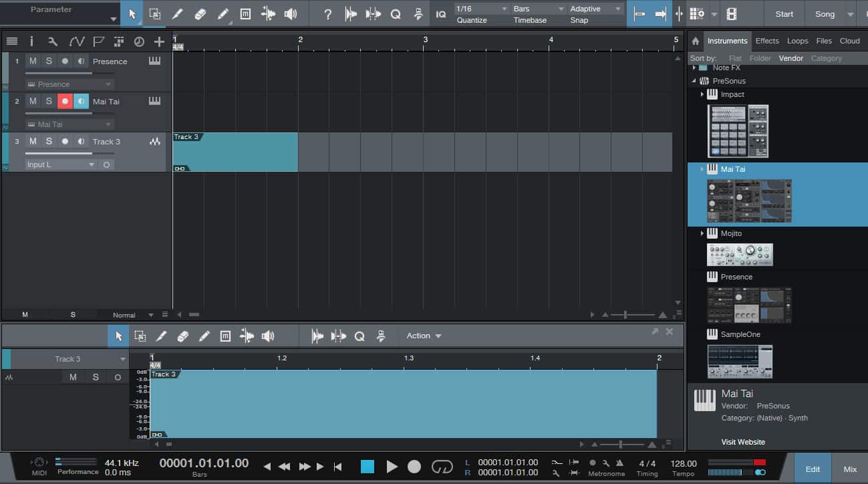Open the Loops tab in browser
868x484 pixels.
[797, 41]
